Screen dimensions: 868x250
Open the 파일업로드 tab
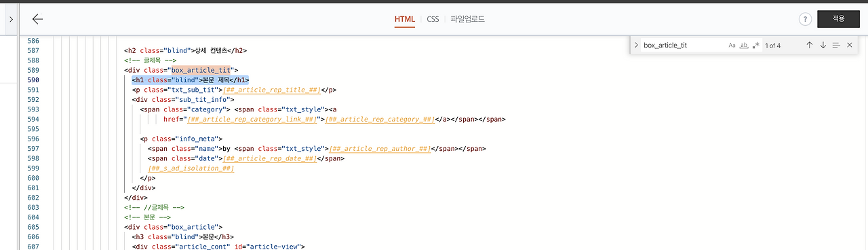468,19
